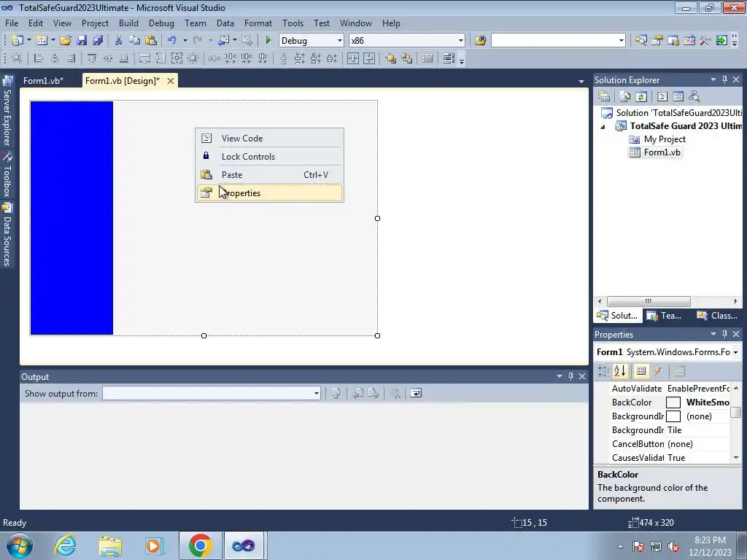This screenshot has width=747, height=560.
Task: Open the Server Explorer side tab
Action: pyautogui.click(x=7, y=112)
